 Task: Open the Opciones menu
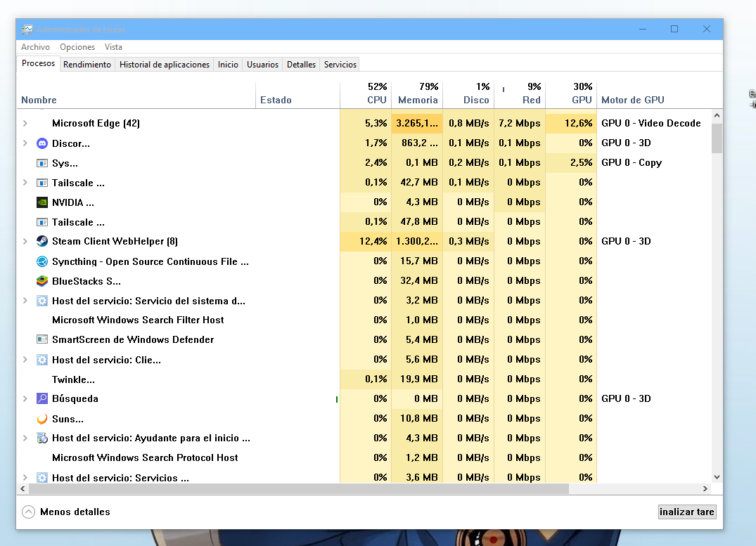point(77,47)
